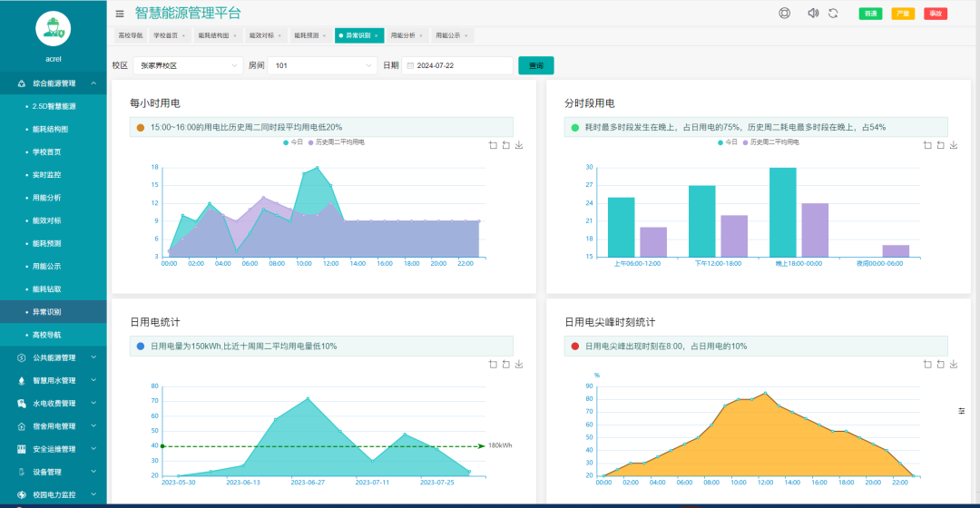Image resolution: width=980 pixels, height=508 pixels.
Task: Open the 校区 campus dropdown
Action: pyautogui.click(x=188, y=65)
